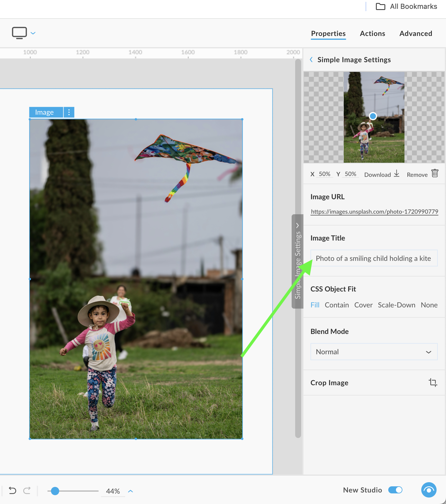Image resolution: width=446 pixels, height=504 pixels.
Task: Click the Image element label tag
Action: pyautogui.click(x=46, y=112)
